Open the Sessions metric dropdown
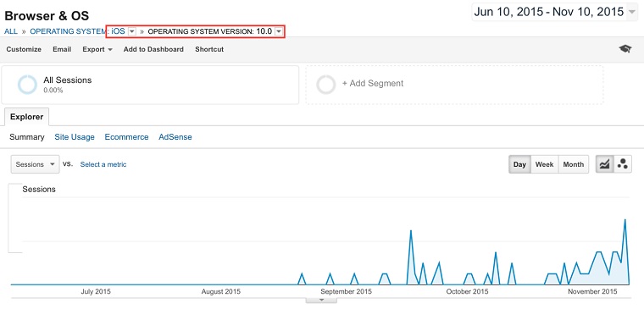 [36, 164]
